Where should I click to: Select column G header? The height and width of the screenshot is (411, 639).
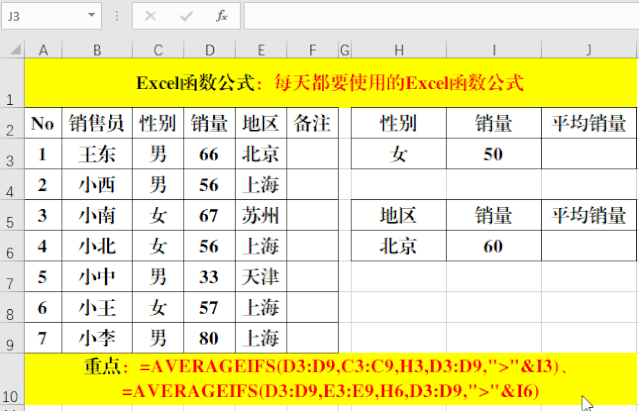[345, 50]
